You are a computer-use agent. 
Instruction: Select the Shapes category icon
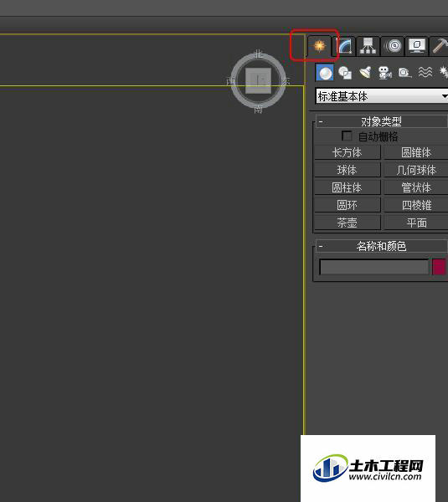(x=345, y=73)
